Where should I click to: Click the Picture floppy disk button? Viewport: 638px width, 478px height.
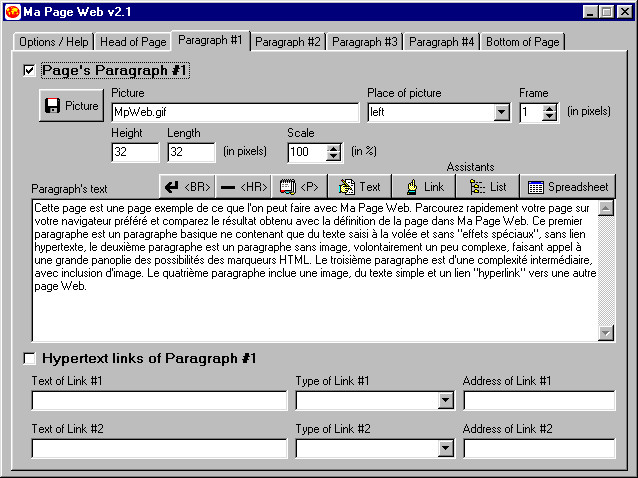click(x=72, y=106)
